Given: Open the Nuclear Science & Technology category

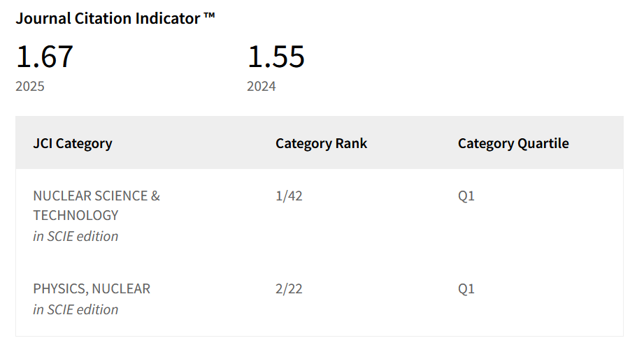Looking at the screenshot, I should (x=96, y=205).
